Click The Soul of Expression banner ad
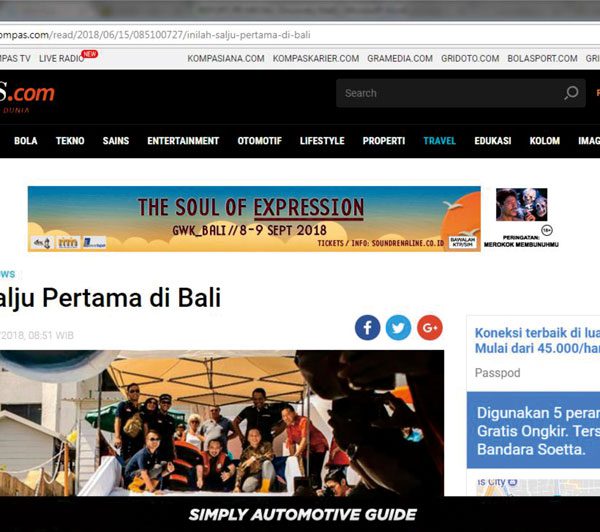This screenshot has width=600, height=532. 254,219
